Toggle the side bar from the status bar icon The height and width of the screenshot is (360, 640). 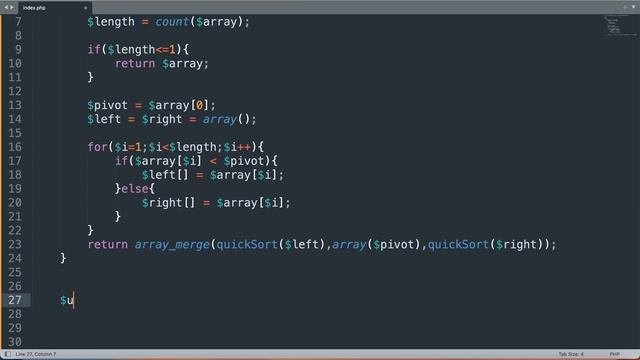pyautogui.click(x=8, y=354)
